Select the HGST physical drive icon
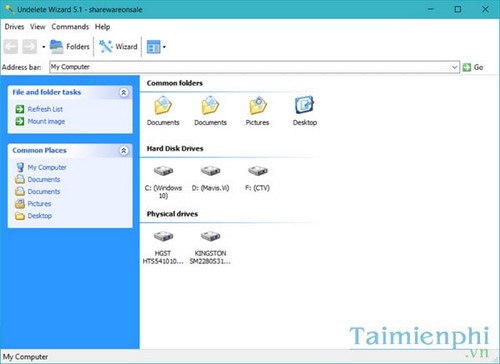The image size is (500, 364). click(x=163, y=236)
